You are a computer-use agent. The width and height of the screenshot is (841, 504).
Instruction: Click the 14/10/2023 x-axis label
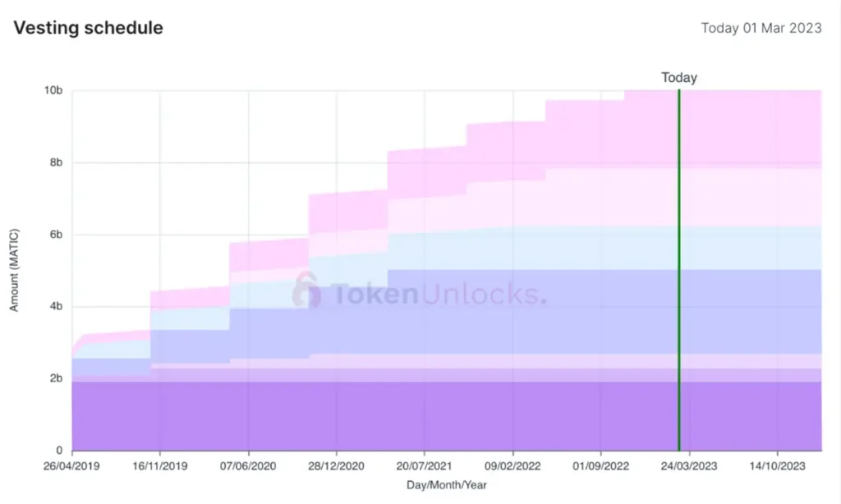pos(777,465)
